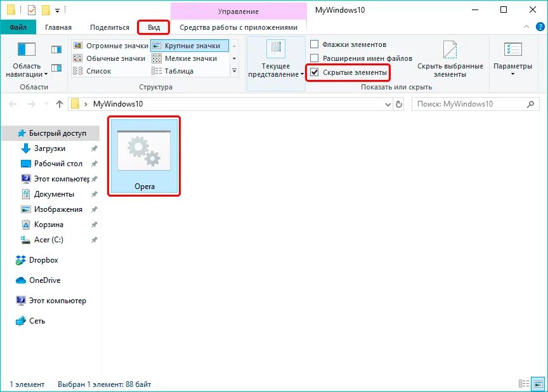Uncheck Скрытые элементы checkbox
Viewport: 548px width, 392px height.
tap(314, 72)
